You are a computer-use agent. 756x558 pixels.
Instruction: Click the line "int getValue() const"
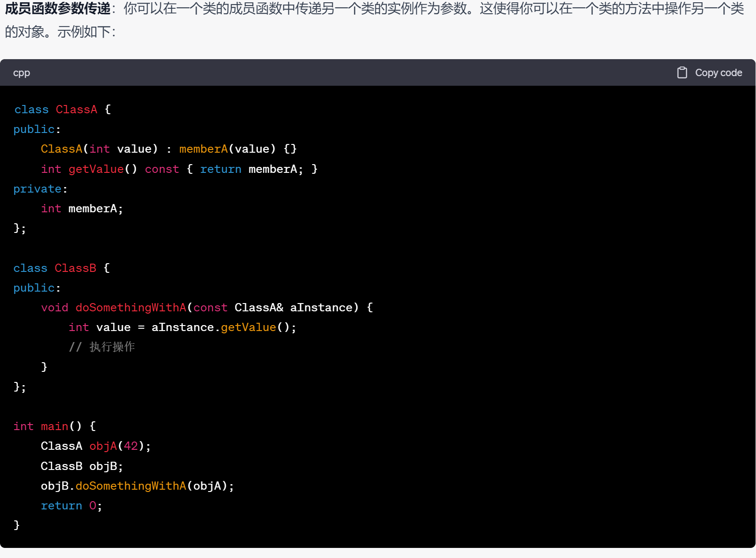[179, 169]
